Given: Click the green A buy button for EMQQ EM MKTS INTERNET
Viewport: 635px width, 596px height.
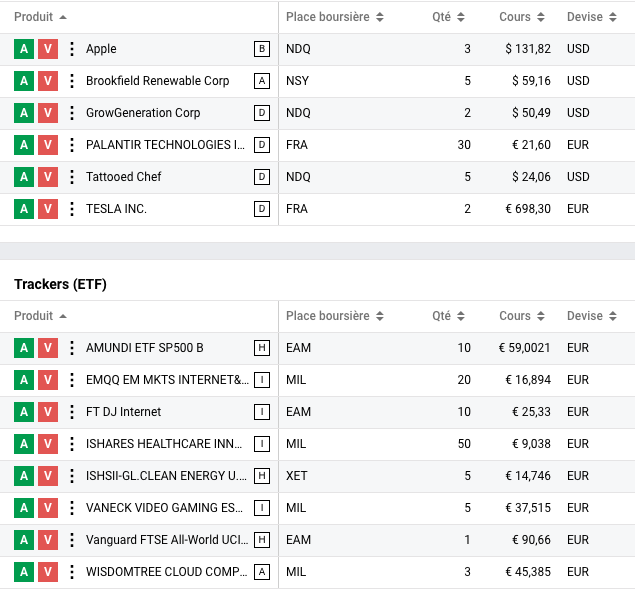Looking at the screenshot, I should [24, 380].
